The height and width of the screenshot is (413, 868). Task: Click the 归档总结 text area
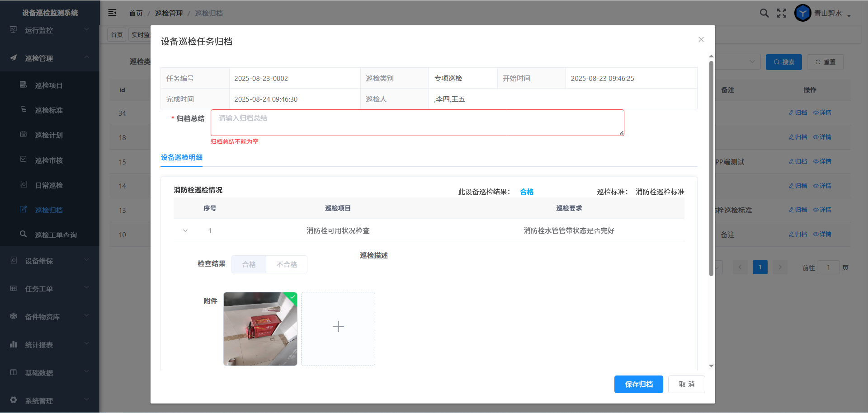pos(417,122)
